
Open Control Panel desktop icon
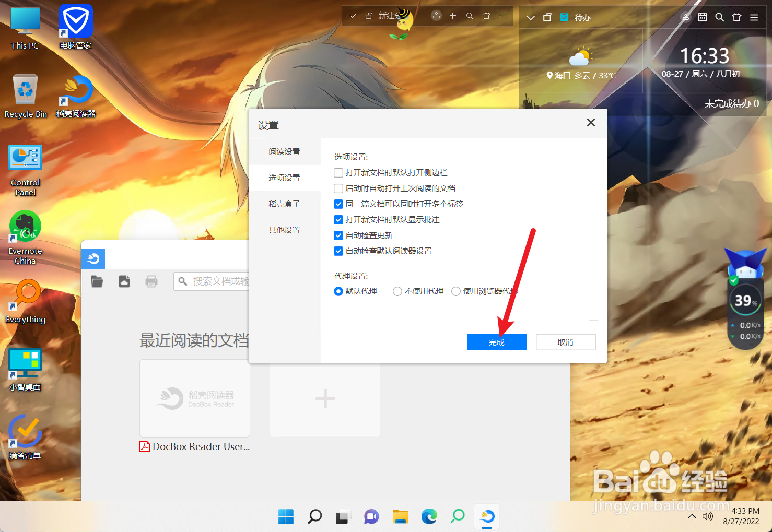coord(25,170)
